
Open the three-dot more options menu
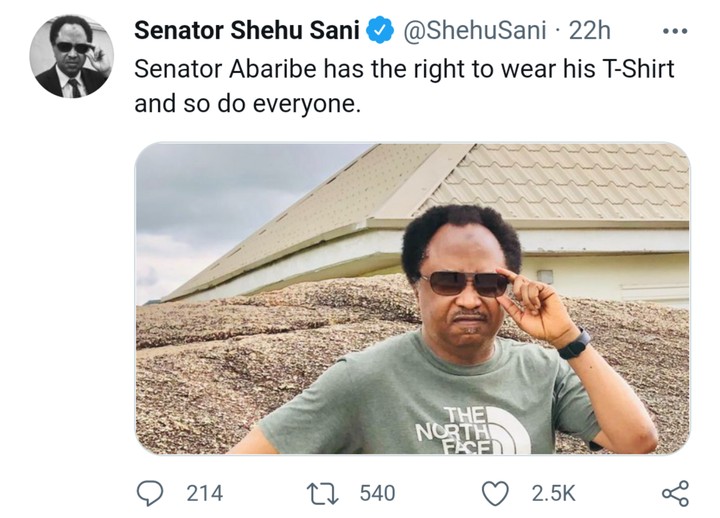click(676, 31)
